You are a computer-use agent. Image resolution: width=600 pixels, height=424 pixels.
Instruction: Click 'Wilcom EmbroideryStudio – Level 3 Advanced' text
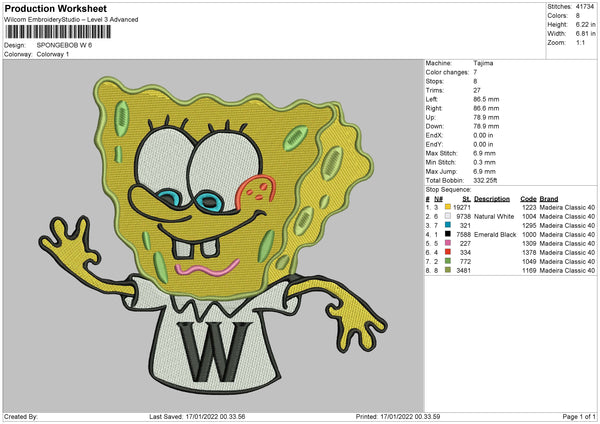coord(71,20)
